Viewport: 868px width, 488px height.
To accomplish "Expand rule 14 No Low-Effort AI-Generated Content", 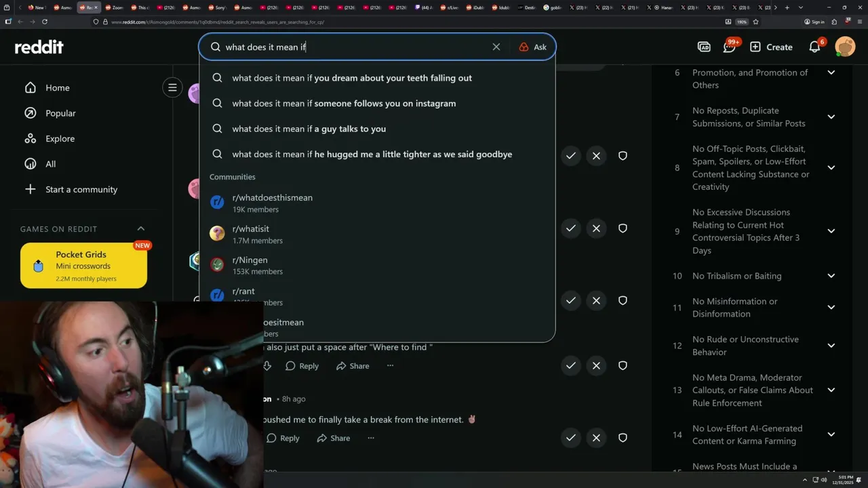I will pos(831,434).
